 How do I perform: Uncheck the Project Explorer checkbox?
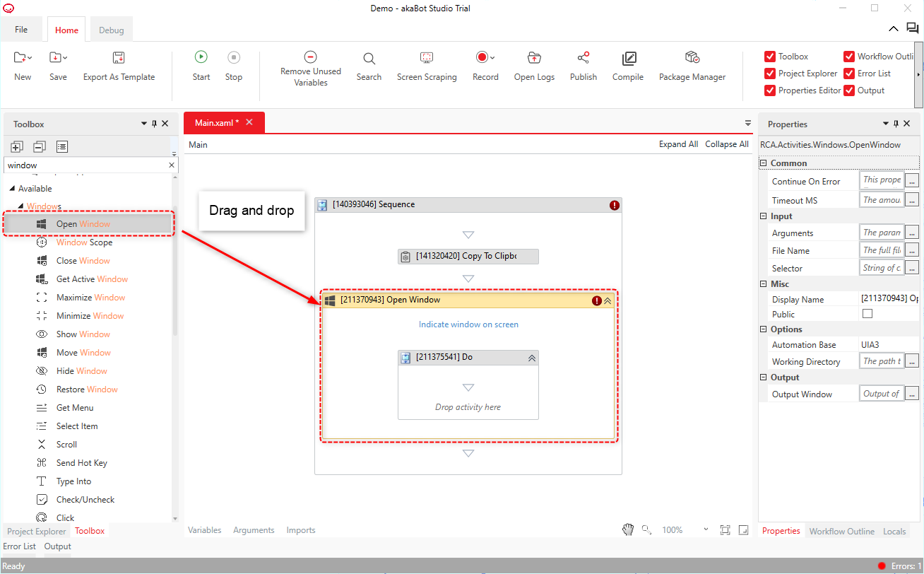pos(770,74)
